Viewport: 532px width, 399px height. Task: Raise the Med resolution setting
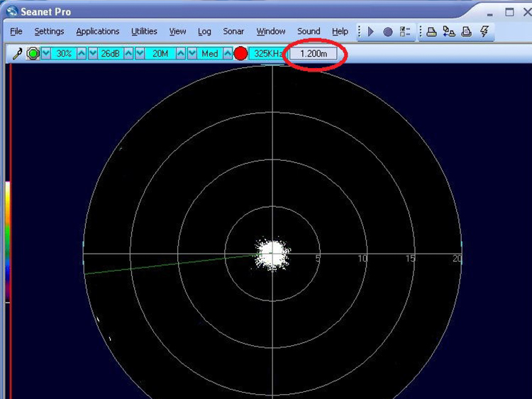click(228, 54)
